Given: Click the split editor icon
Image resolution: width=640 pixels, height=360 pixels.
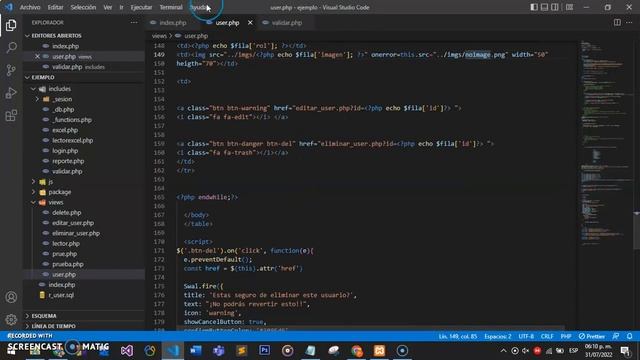Looking at the screenshot, I should click(x=617, y=22).
